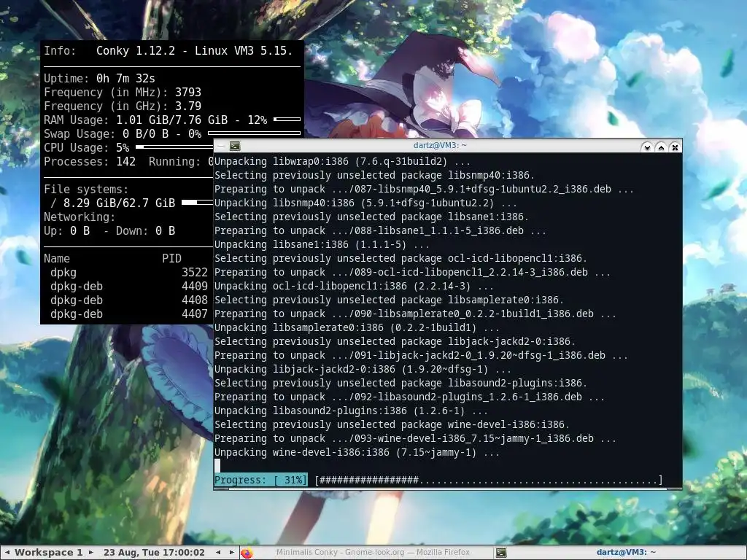Click 'Preparing to unpack .../087-libsnmp40' line
Image resolution: width=747 pixels, height=560 pixels.
[x=424, y=190]
